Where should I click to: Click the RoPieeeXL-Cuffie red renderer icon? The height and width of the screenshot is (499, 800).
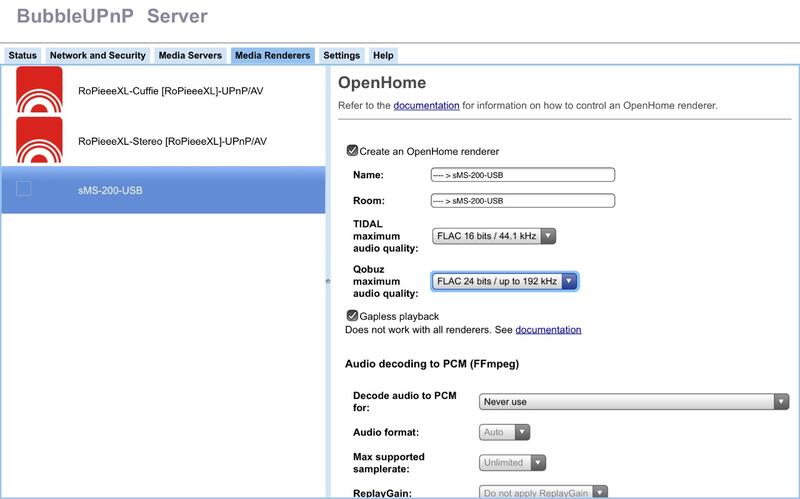coord(39,90)
